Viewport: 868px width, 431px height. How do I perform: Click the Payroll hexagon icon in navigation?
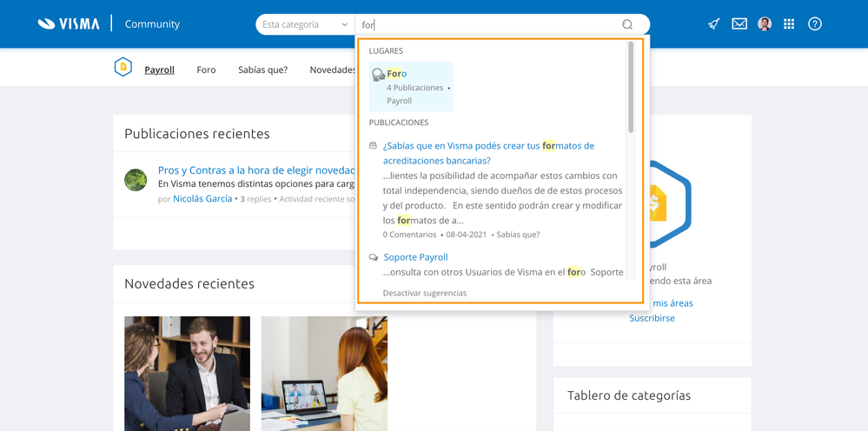(x=123, y=67)
